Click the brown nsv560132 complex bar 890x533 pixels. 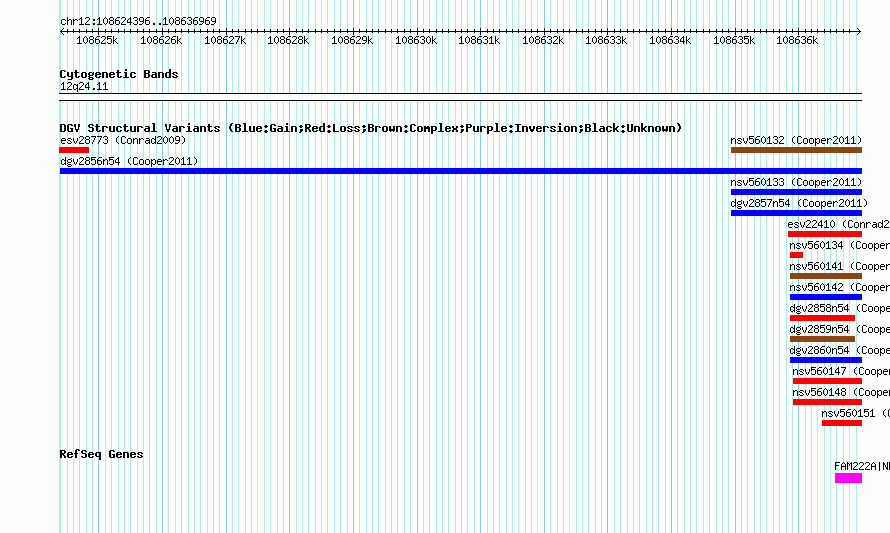point(796,150)
